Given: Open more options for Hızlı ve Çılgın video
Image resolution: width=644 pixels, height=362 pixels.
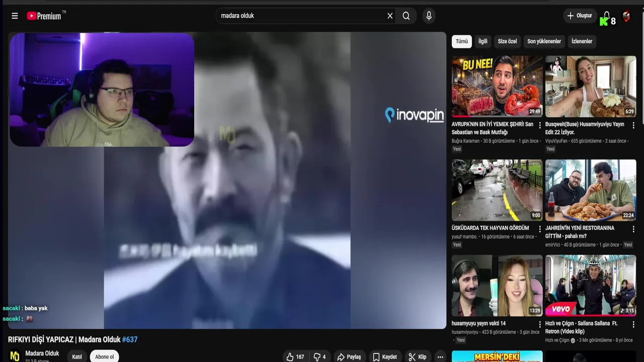Looking at the screenshot, I should [x=633, y=324].
